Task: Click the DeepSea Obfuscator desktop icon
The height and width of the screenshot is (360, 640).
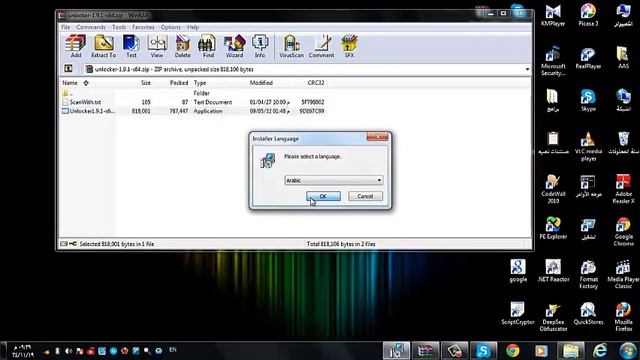Action: coord(553,317)
